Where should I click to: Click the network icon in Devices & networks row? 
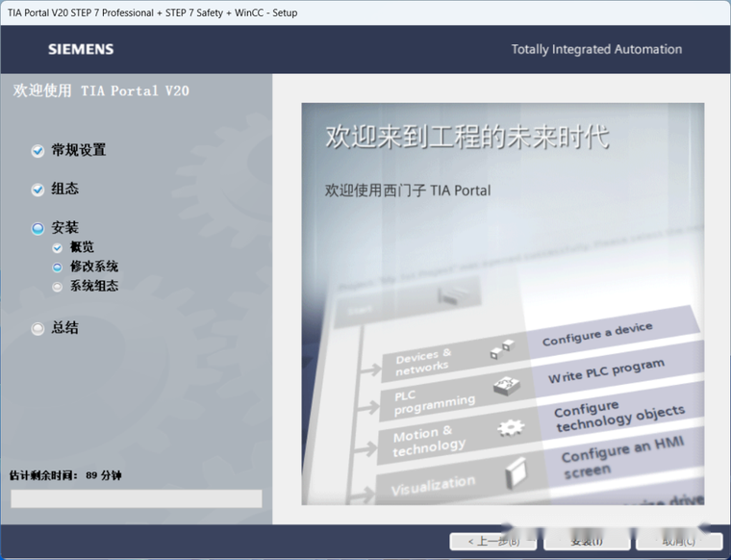pyautogui.click(x=502, y=348)
